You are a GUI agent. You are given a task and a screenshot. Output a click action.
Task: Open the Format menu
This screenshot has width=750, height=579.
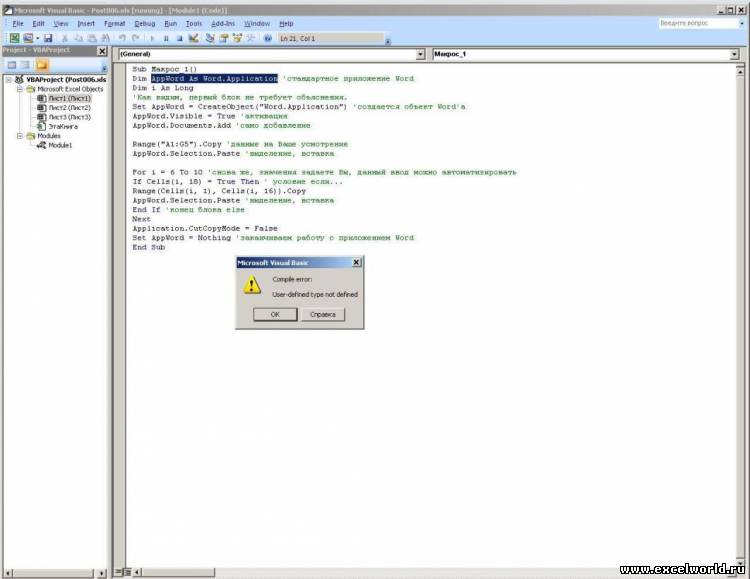pos(114,23)
